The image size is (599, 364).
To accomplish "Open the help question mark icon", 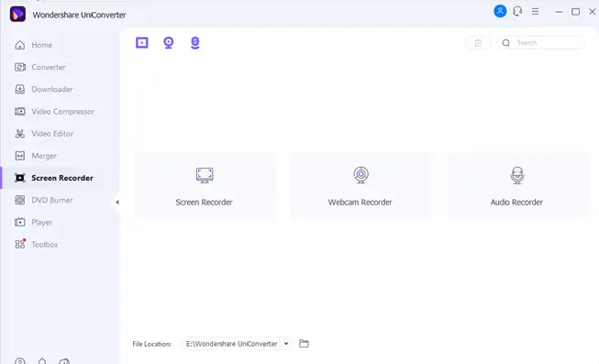I will [20, 361].
